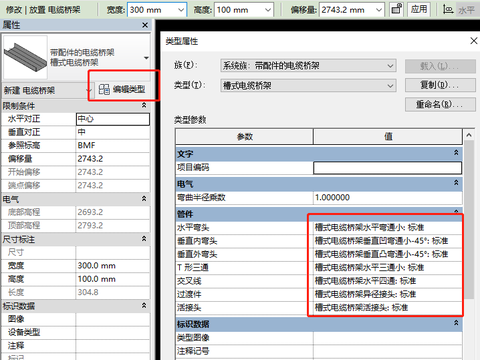Collapse the 标识数据 group in Type Properties
Viewport: 480px width, 360px height.
click(456, 323)
